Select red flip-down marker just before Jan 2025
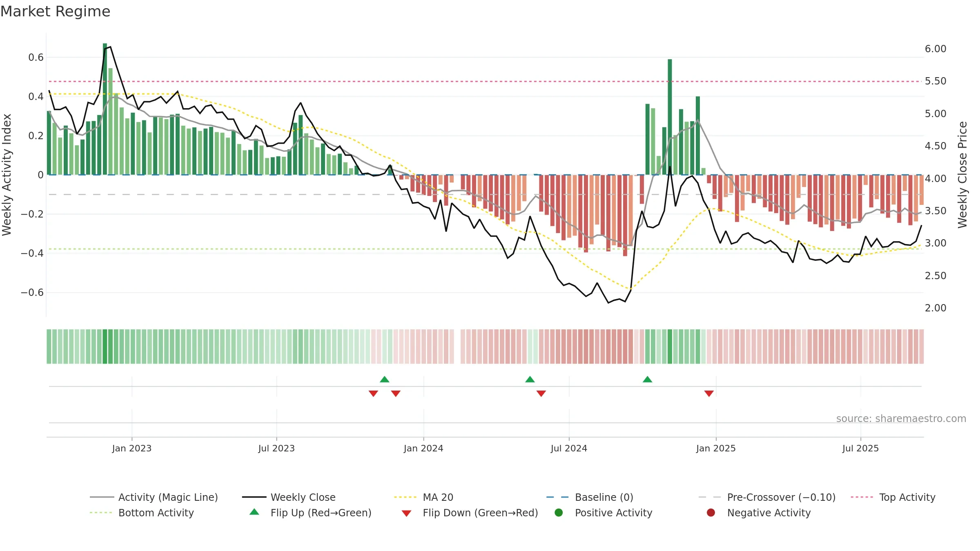Image resolution: width=980 pixels, height=551 pixels. click(709, 393)
